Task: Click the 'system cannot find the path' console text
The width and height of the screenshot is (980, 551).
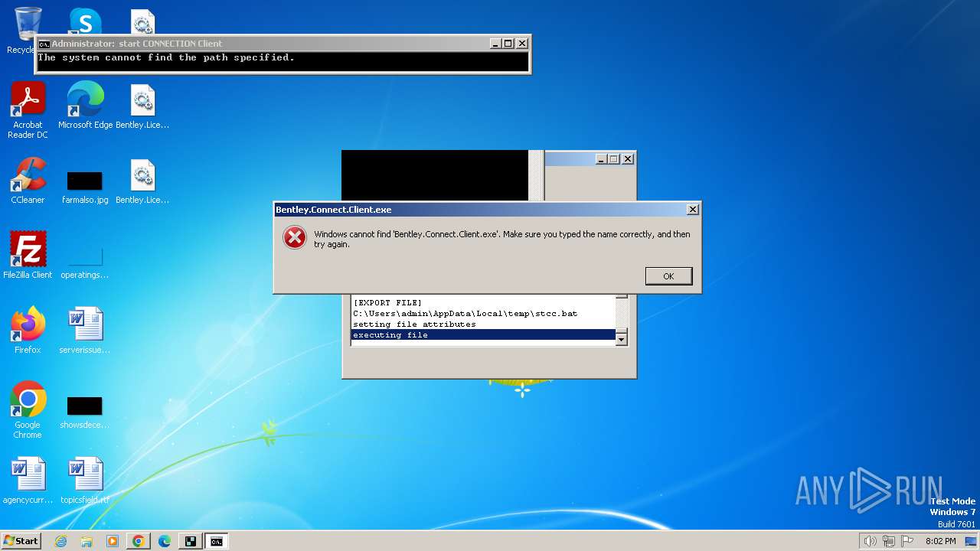Action: pyautogui.click(x=166, y=57)
